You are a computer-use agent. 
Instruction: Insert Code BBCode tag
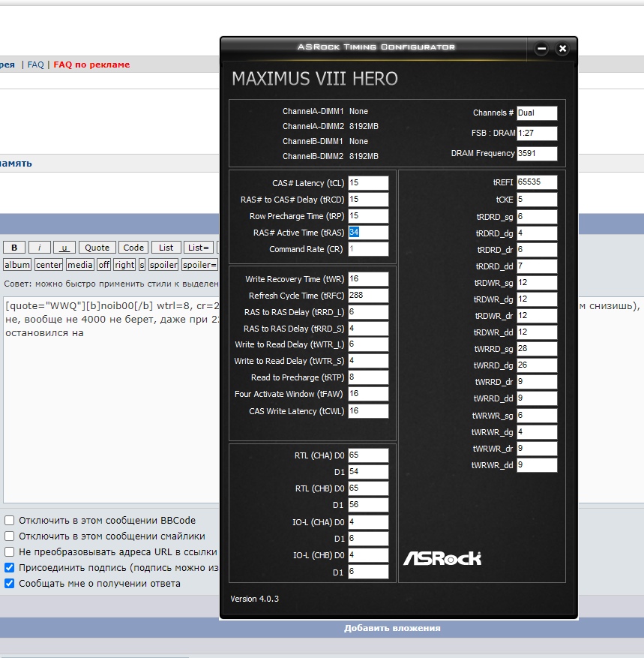point(133,247)
